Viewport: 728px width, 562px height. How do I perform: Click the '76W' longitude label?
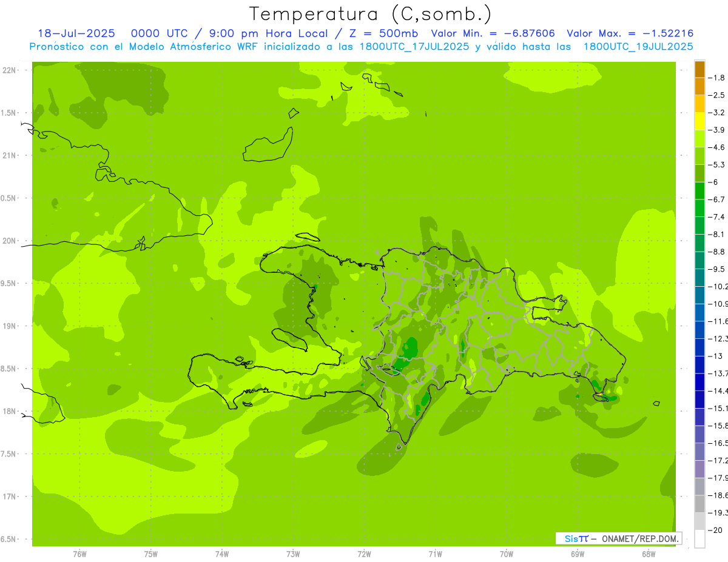tap(79, 554)
